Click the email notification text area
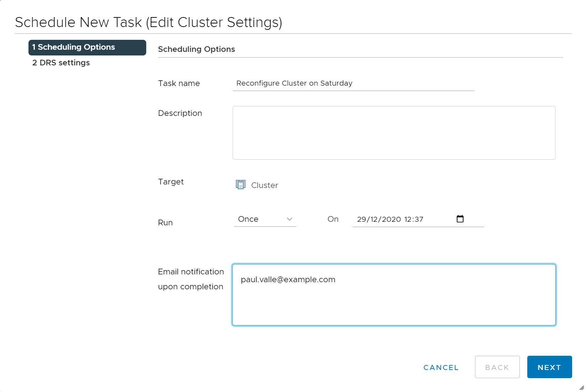Image resolution: width=586 pixels, height=392 pixels. pos(394,295)
